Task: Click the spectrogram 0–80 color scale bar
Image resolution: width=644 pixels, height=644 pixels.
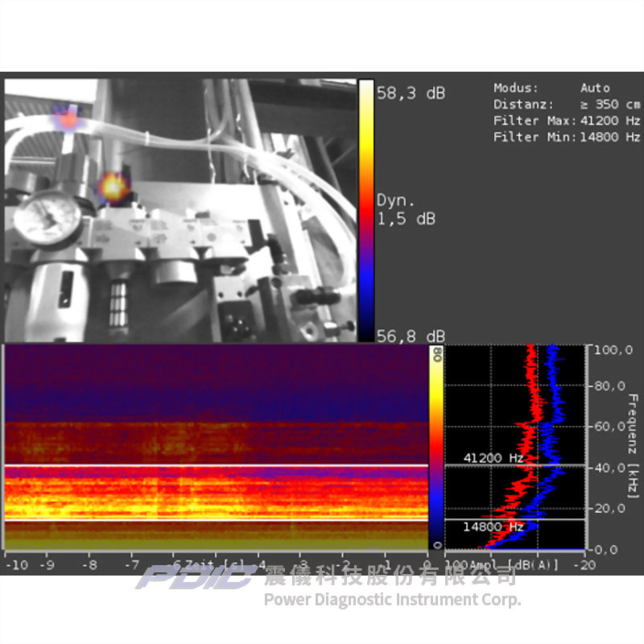Action: click(436, 448)
